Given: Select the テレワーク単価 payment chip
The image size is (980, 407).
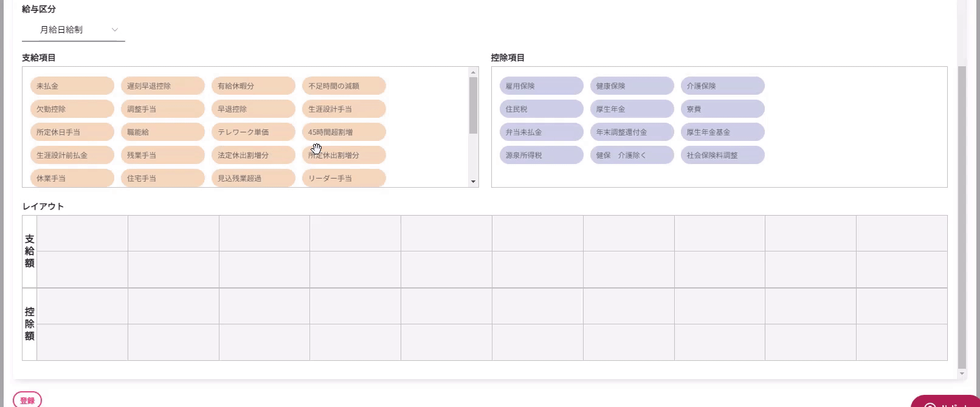Looking at the screenshot, I should (x=253, y=132).
